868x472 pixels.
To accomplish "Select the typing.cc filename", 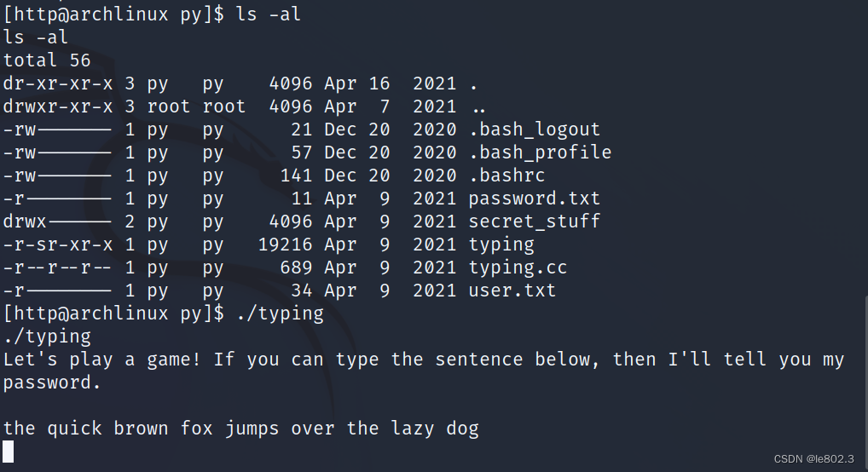I will [518, 268].
